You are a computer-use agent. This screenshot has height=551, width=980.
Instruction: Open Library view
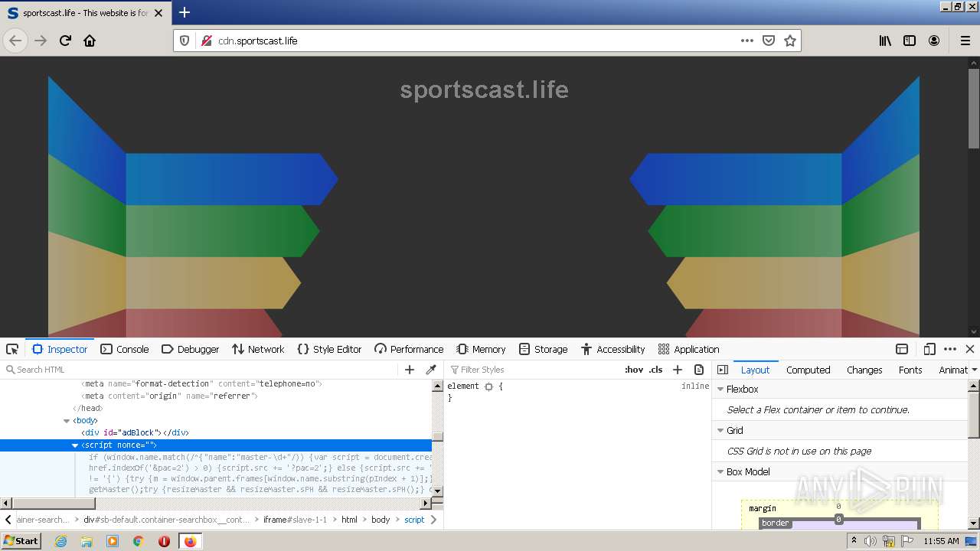pyautogui.click(x=885, y=41)
